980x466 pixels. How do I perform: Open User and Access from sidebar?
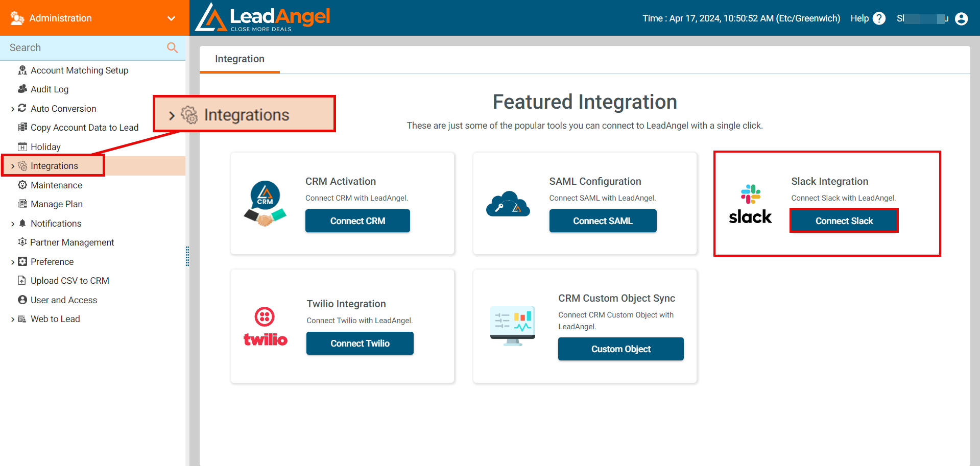tap(64, 300)
